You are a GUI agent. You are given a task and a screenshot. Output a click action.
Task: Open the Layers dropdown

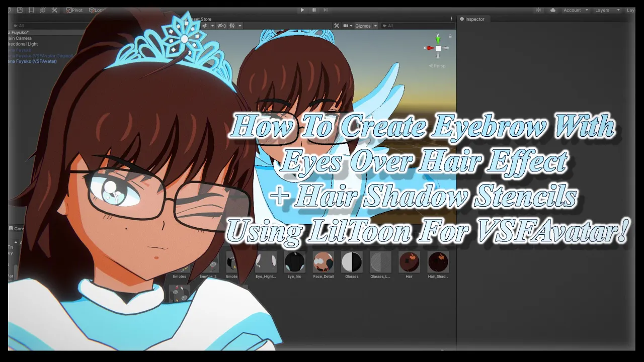click(x=607, y=10)
